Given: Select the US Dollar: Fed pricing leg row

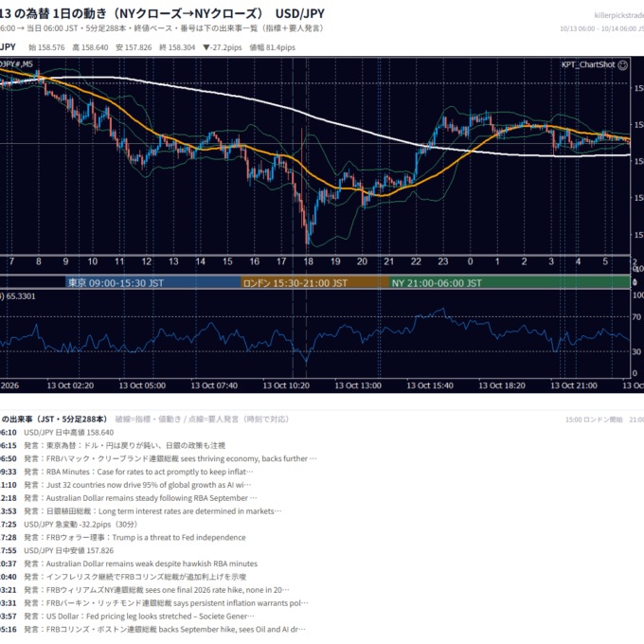Looking at the screenshot, I should [x=127, y=617].
